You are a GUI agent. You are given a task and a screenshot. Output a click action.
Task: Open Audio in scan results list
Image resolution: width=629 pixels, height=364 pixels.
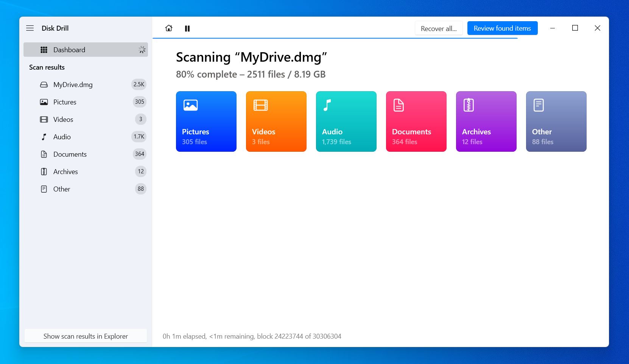[x=86, y=137]
